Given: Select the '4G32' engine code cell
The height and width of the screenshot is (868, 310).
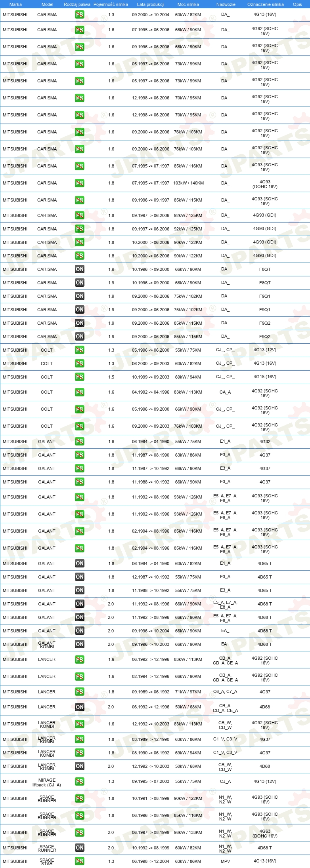Looking at the screenshot, I should pos(265,442).
